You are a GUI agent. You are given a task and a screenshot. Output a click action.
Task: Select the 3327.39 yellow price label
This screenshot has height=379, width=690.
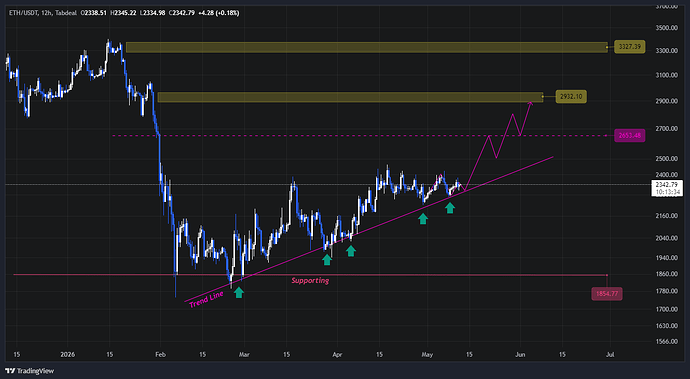coord(630,47)
